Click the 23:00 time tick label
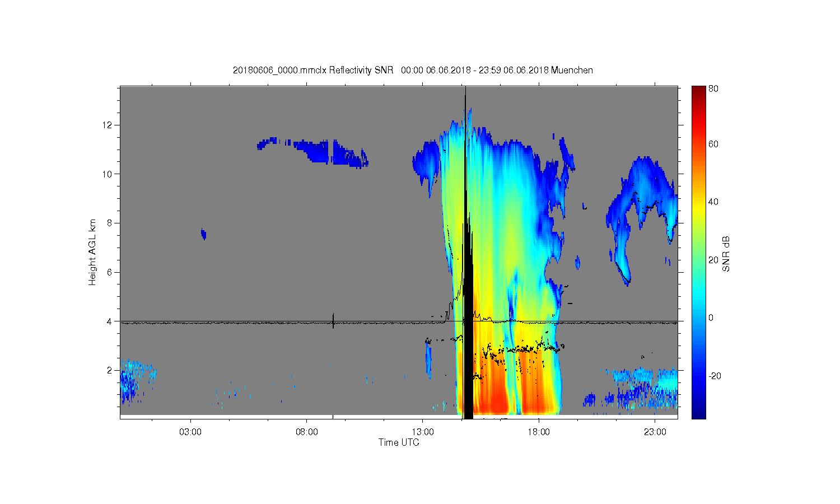 pyautogui.click(x=655, y=432)
